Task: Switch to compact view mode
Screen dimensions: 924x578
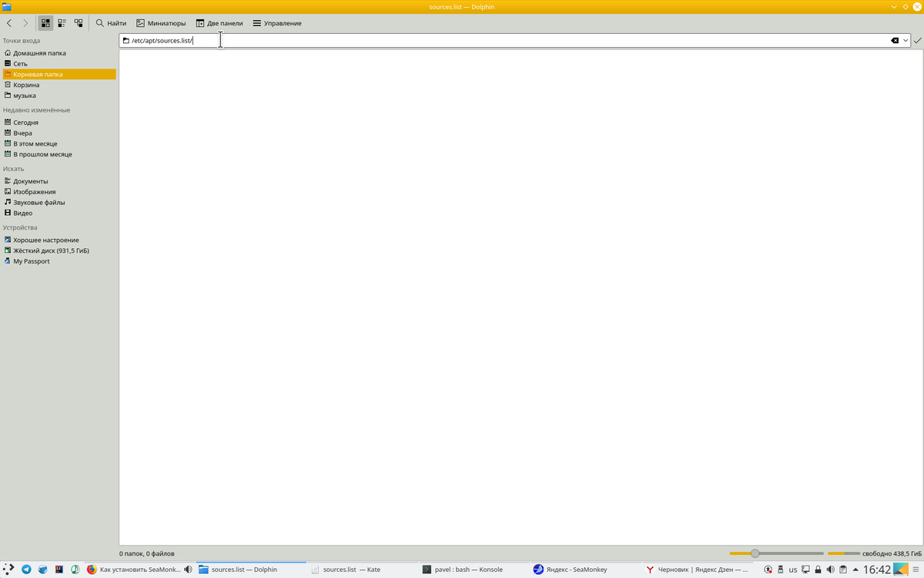Action: coord(62,23)
